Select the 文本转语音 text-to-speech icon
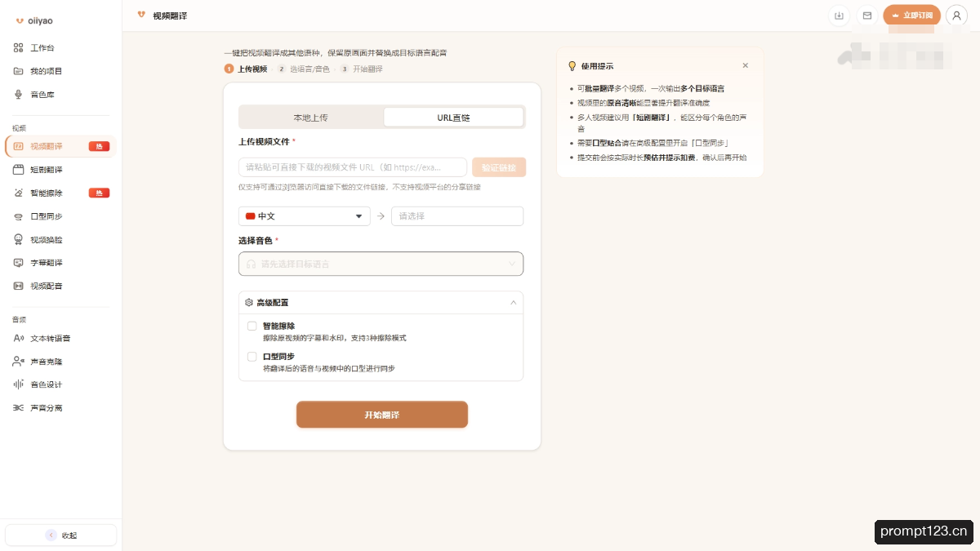 tap(19, 338)
